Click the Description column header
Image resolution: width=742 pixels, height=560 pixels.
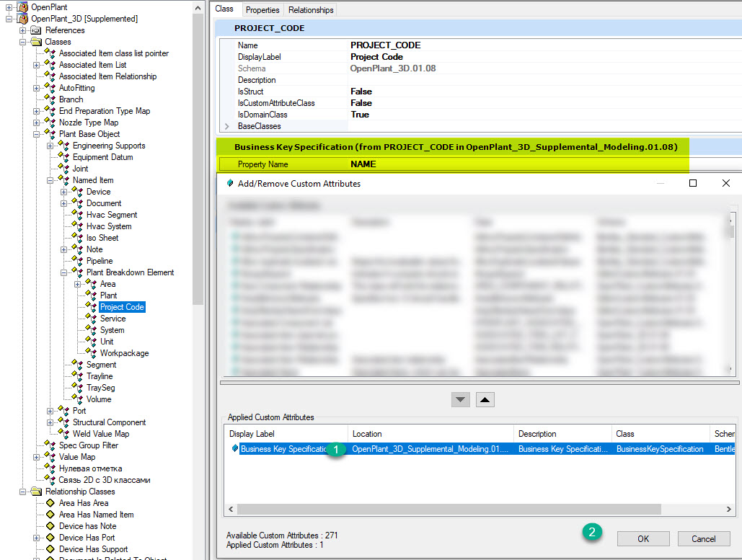[x=563, y=434]
